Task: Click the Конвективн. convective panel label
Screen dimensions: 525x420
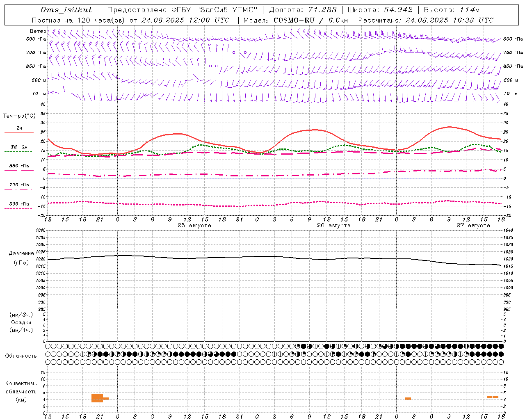Action: (x=21, y=383)
